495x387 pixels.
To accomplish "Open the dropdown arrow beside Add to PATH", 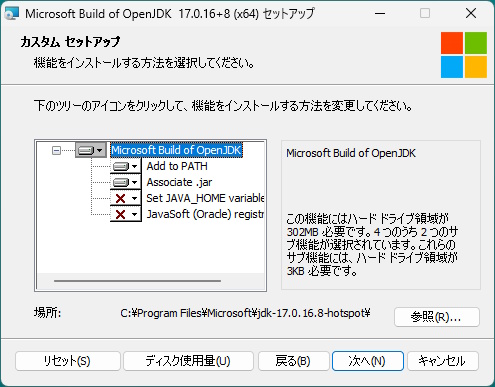I will pos(134,166).
